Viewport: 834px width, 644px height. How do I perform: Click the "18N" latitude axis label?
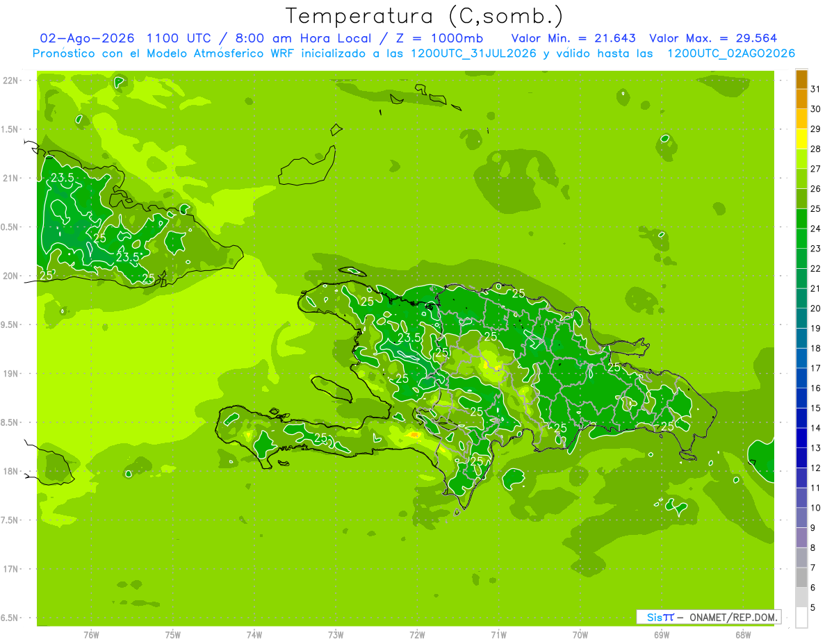coord(10,472)
